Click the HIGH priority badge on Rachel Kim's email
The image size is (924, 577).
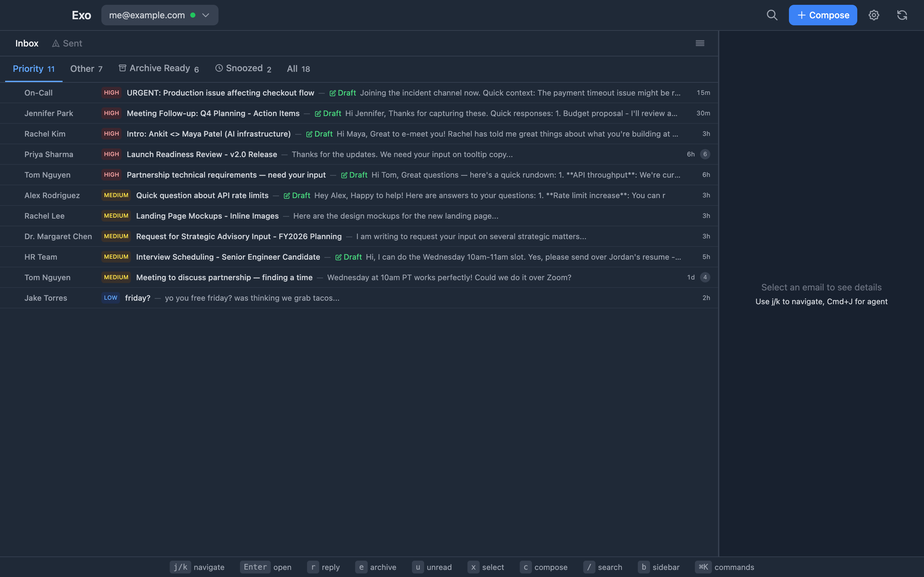click(111, 134)
